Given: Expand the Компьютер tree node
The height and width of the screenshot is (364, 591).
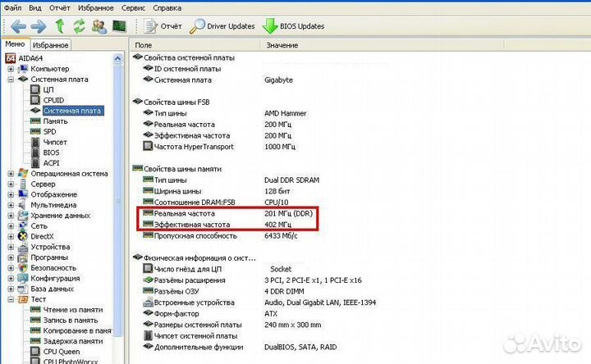Looking at the screenshot, I should [x=11, y=69].
